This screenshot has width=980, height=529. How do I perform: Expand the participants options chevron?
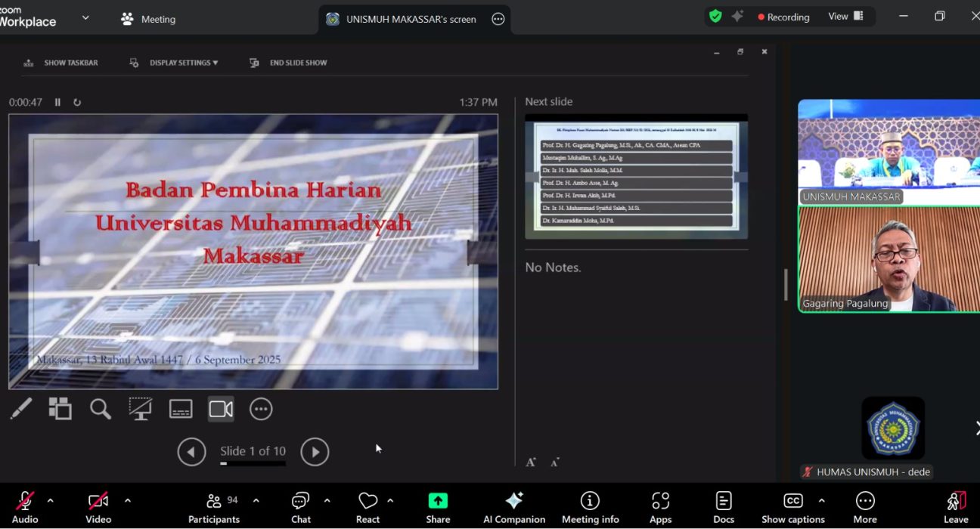click(x=256, y=500)
